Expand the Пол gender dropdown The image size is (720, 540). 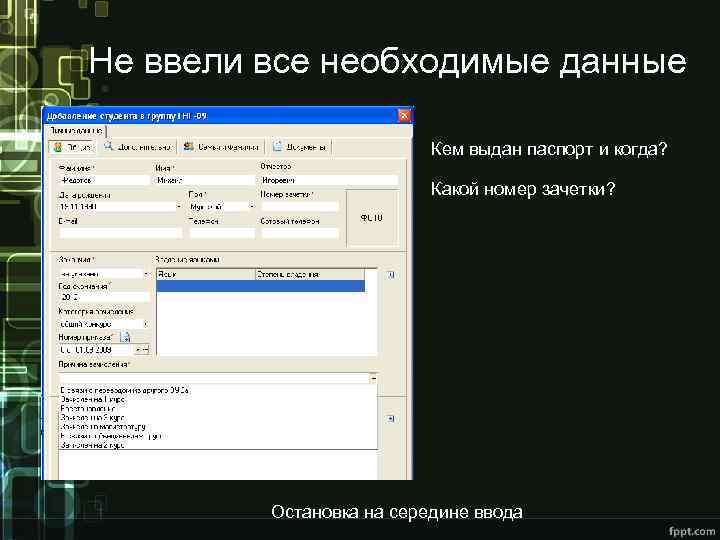tap(251, 207)
